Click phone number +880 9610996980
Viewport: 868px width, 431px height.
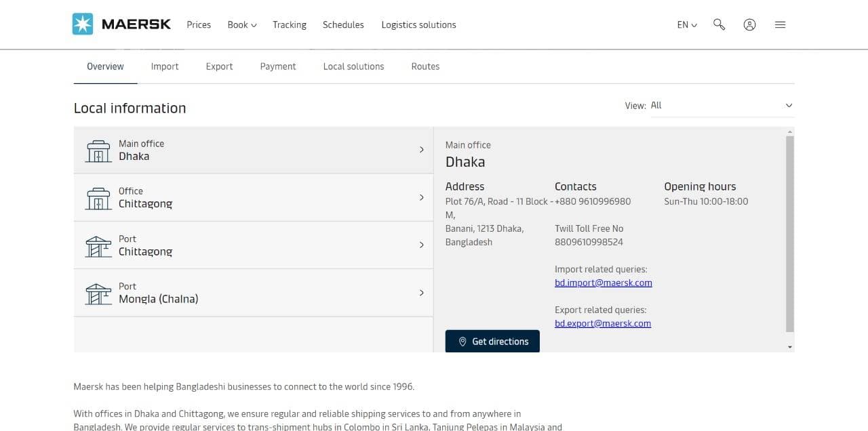[x=593, y=201]
